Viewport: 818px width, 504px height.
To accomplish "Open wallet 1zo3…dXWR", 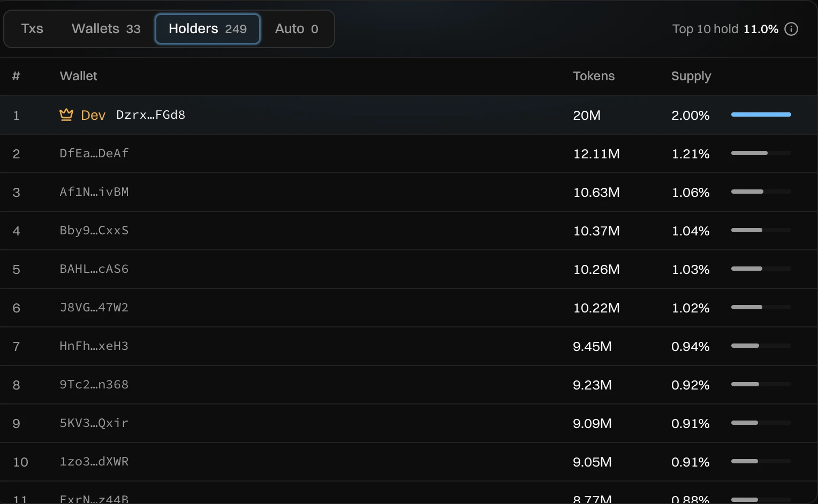I will (x=94, y=462).
